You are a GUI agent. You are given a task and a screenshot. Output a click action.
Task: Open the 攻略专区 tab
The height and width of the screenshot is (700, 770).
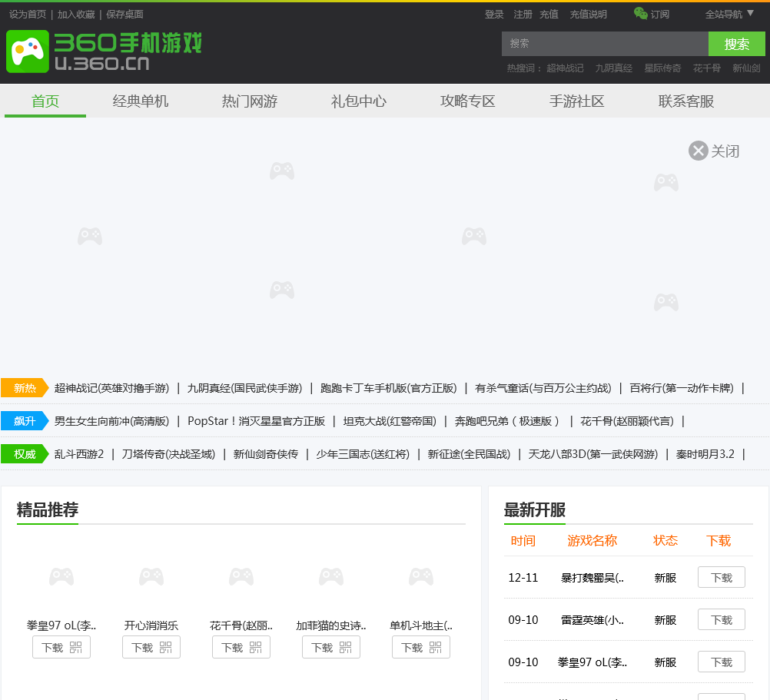pyautogui.click(x=467, y=101)
